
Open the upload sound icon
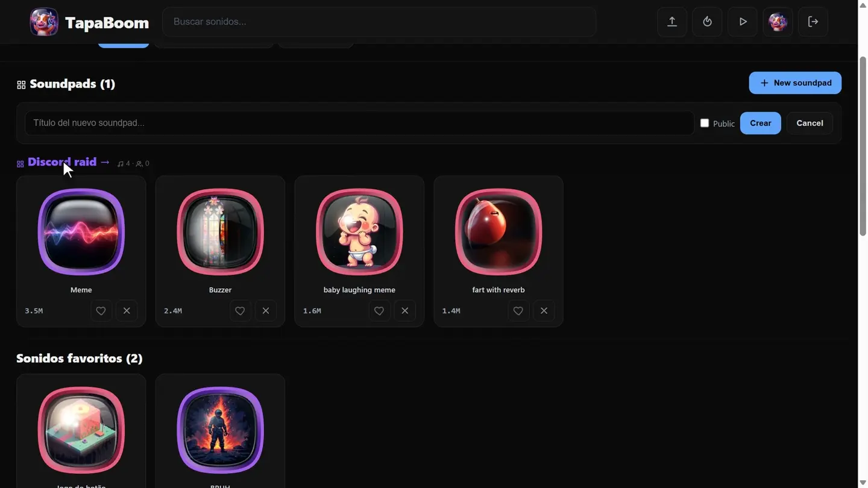pyautogui.click(x=672, y=22)
